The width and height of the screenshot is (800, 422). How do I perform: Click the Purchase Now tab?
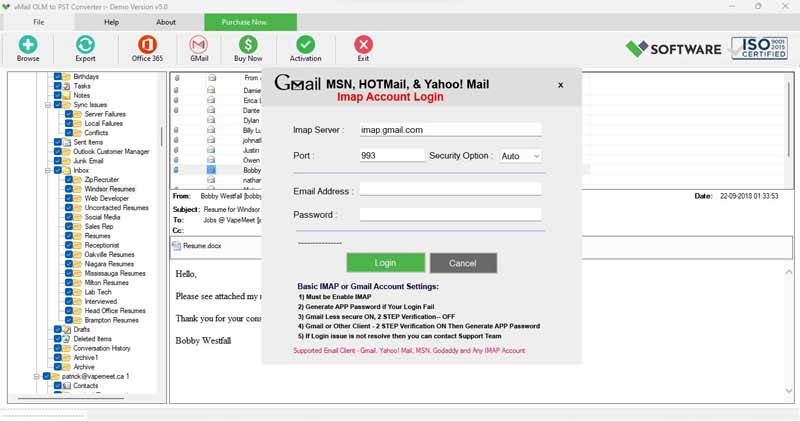(x=250, y=22)
